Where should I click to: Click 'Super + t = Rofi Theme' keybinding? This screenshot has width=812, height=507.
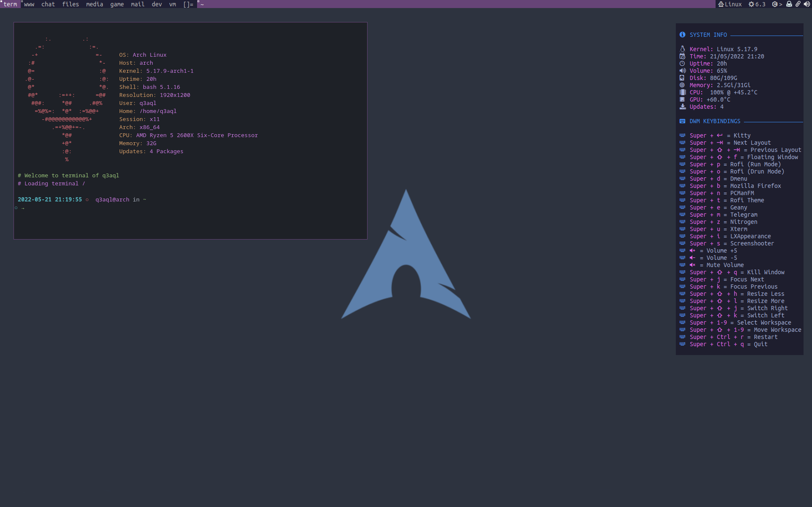pos(727,200)
